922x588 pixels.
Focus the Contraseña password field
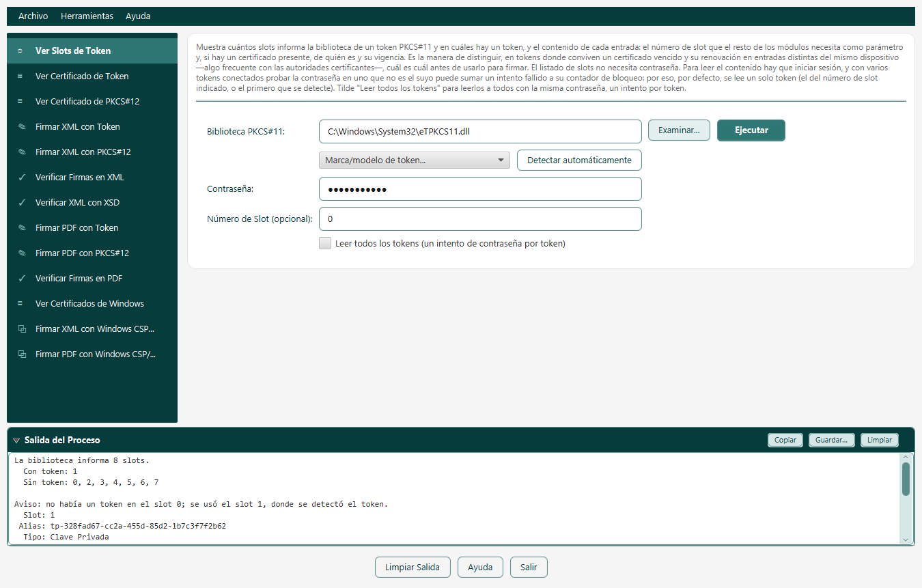click(480, 189)
